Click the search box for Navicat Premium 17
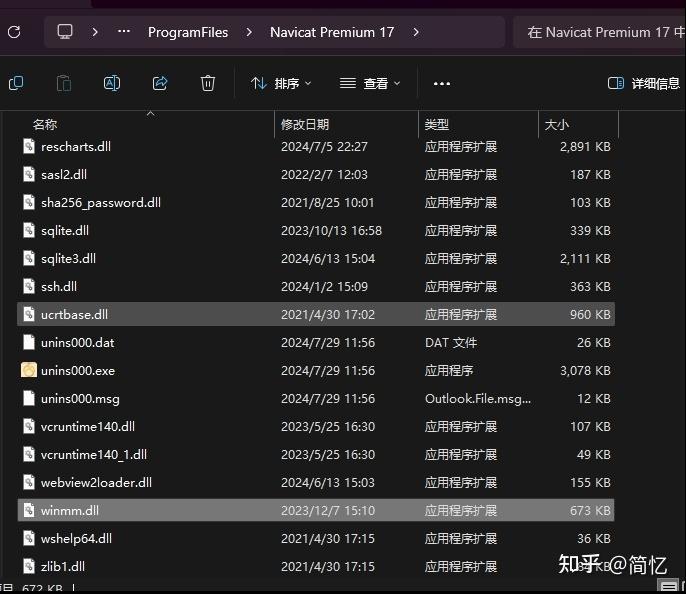 point(599,32)
